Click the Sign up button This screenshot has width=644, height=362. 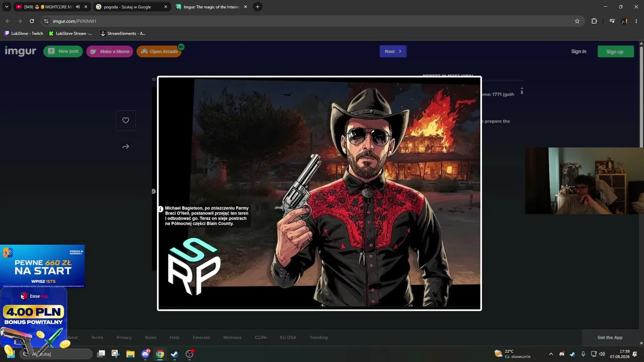point(615,51)
